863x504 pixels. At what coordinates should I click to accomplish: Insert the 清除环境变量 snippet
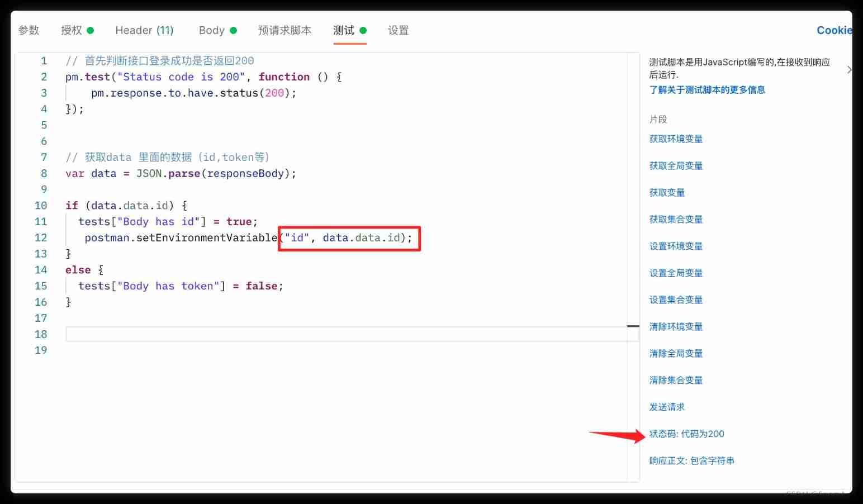pyautogui.click(x=676, y=326)
